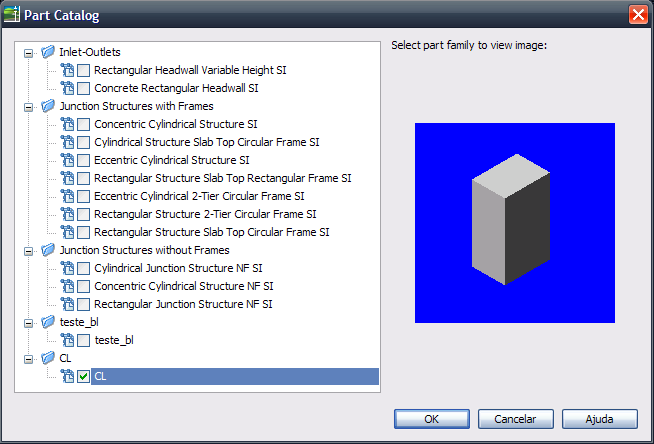
Task: Click part icon beside Cylindrical Structure Slab Top Circular Frame SI
Action: tap(67, 142)
